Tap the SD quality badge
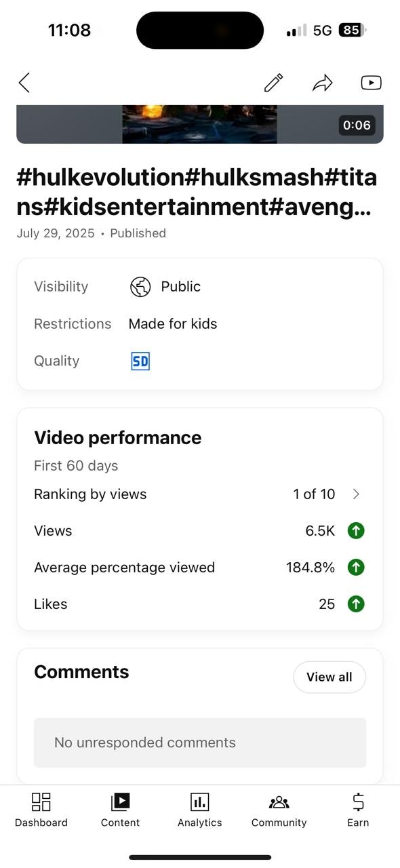The width and height of the screenshot is (400, 868). pyautogui.click(x=140, y=361)
